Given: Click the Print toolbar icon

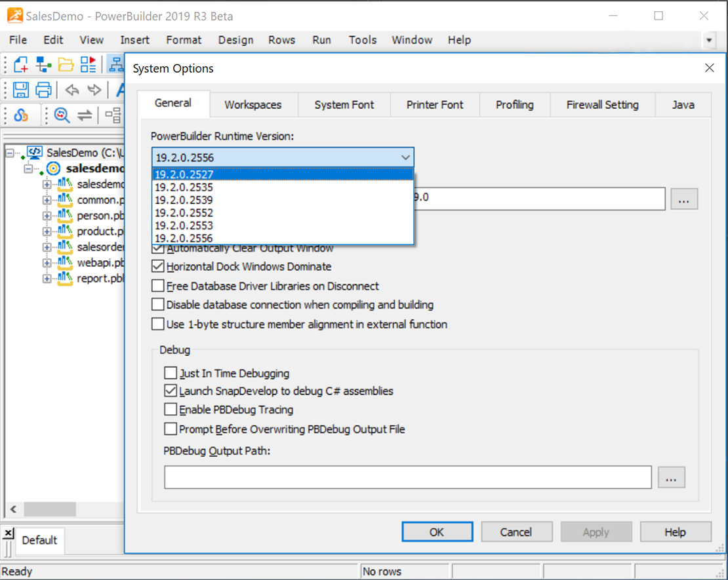Looking at the screenshot, I should pyautogui.click(x=43, y=90).
